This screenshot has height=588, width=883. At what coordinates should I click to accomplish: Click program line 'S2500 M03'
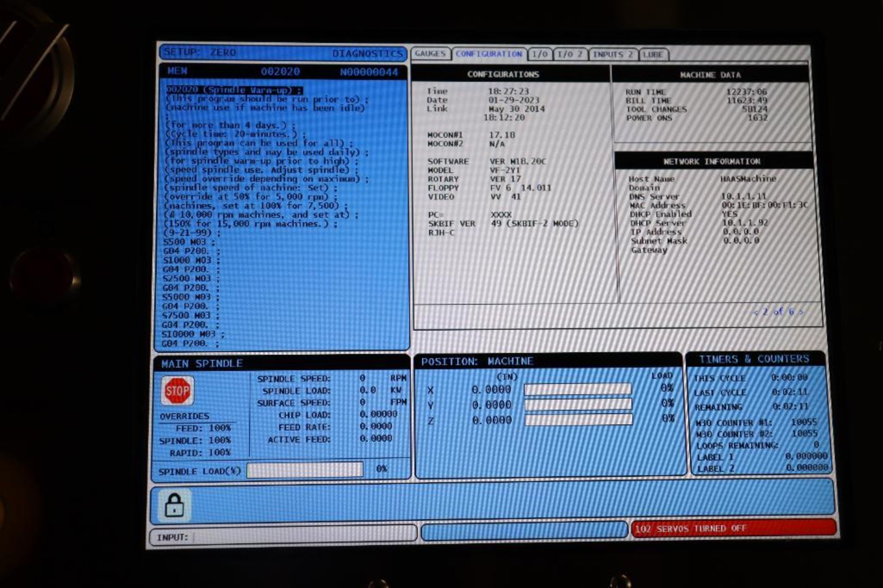tap(191, 278)
